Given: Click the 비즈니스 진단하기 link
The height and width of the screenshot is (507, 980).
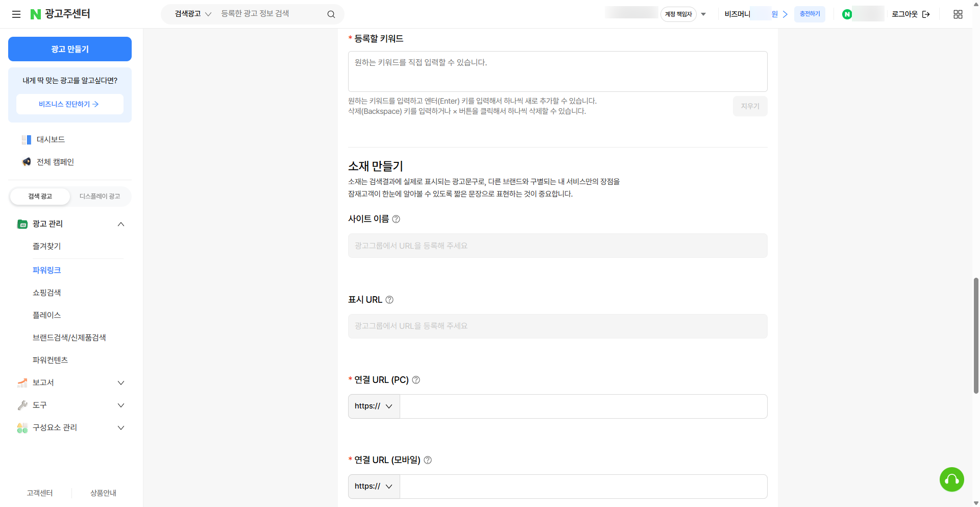Looking at the screenshot, I should pos(69,104).
